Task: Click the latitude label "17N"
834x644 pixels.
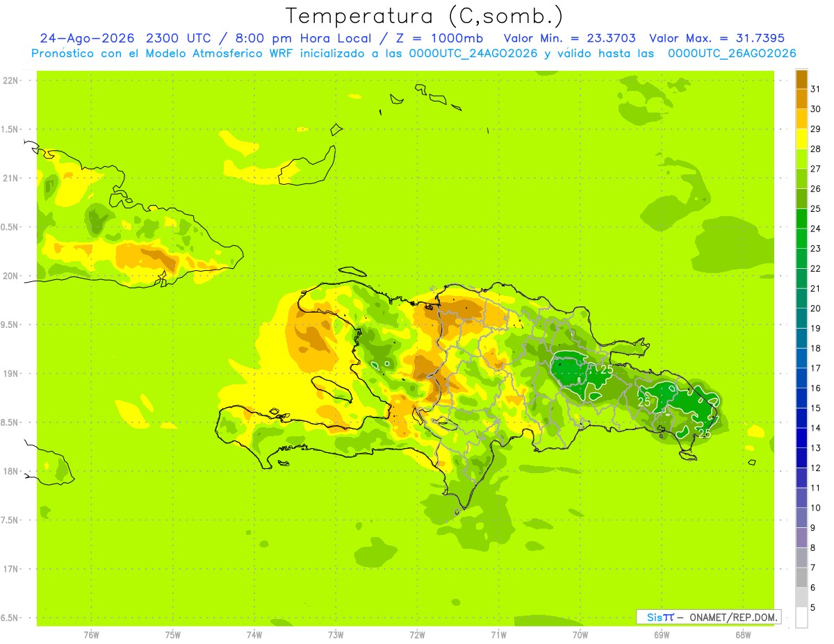Action: pyautogui.click(x=11, y=569)
